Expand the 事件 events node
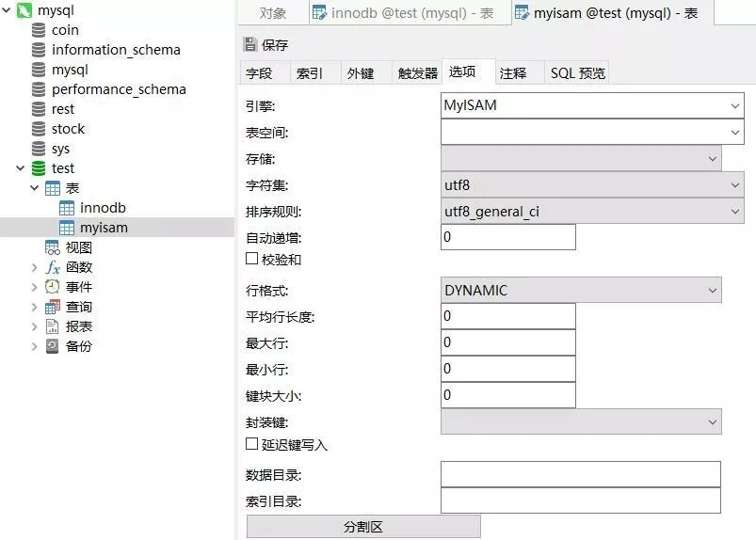756x540 pixels. 34,287
